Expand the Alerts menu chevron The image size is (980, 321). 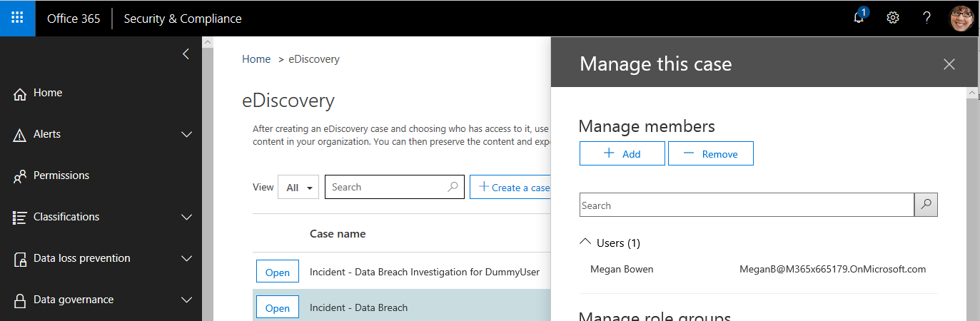pyautogui.click(x=186, y=134)
